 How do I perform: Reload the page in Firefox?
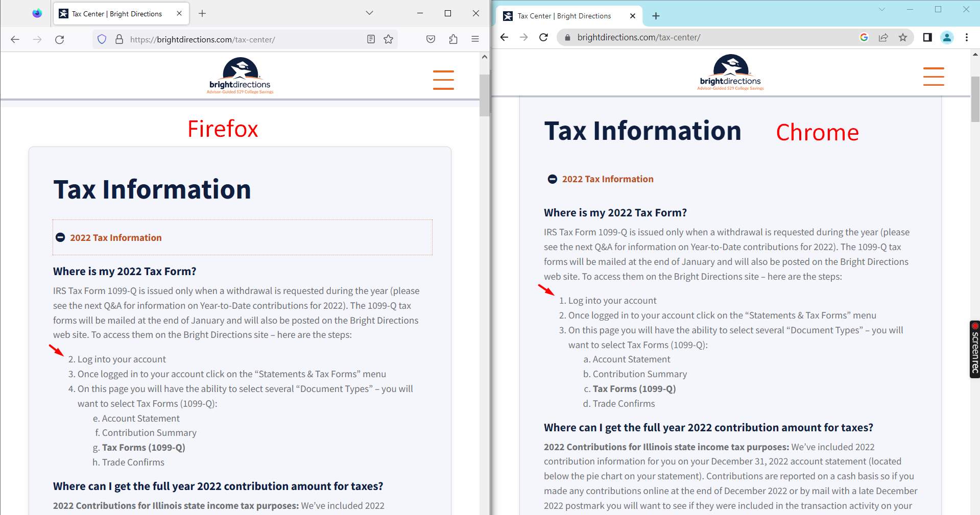[x=60, y=39]
